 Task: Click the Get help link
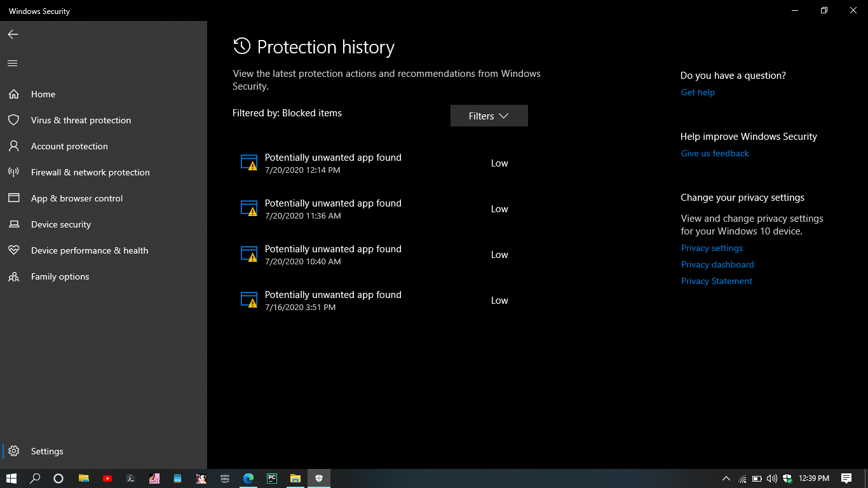[698, 92]
